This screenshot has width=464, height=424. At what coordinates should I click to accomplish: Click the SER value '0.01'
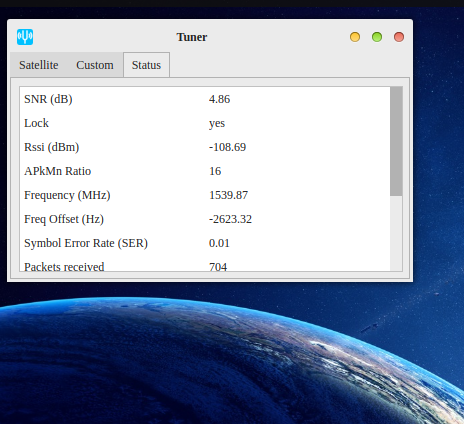coord(219,243)
